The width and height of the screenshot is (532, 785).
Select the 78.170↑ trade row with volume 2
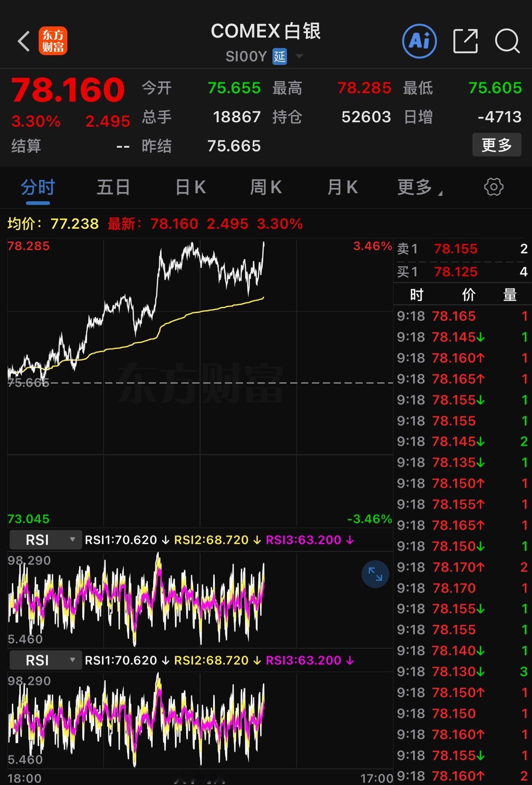(x=462, y=567)
